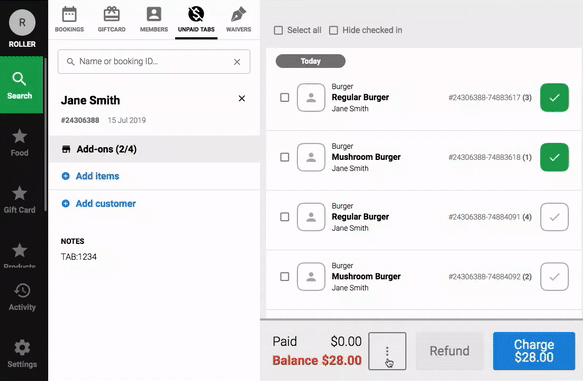Click the Charge $28.00 button

534,351
